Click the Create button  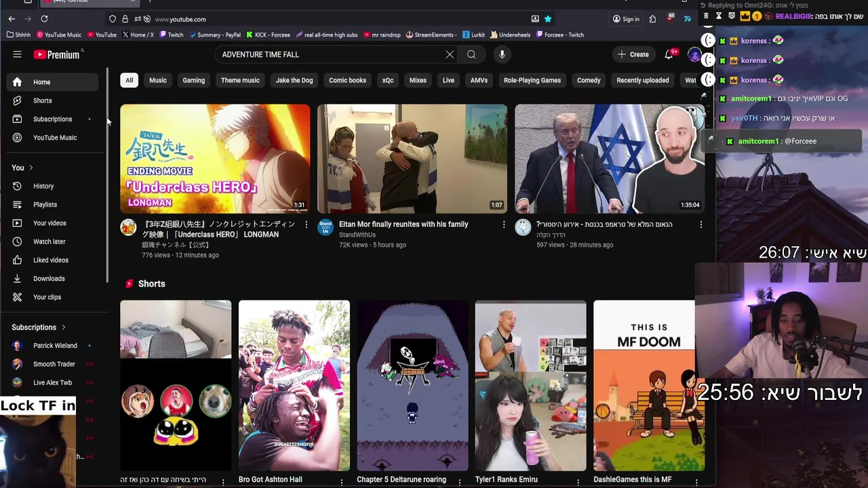(633, 54)
